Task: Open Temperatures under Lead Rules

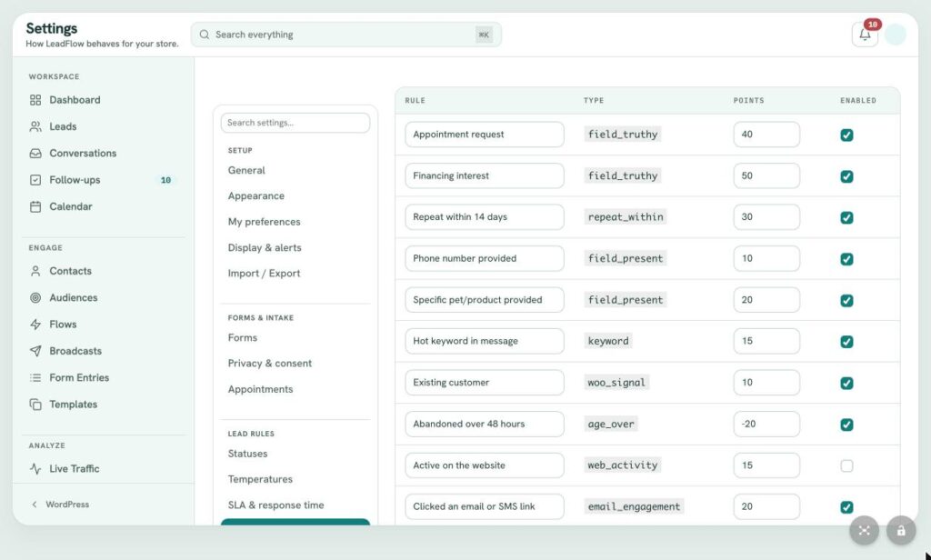Action: (260, 479)
